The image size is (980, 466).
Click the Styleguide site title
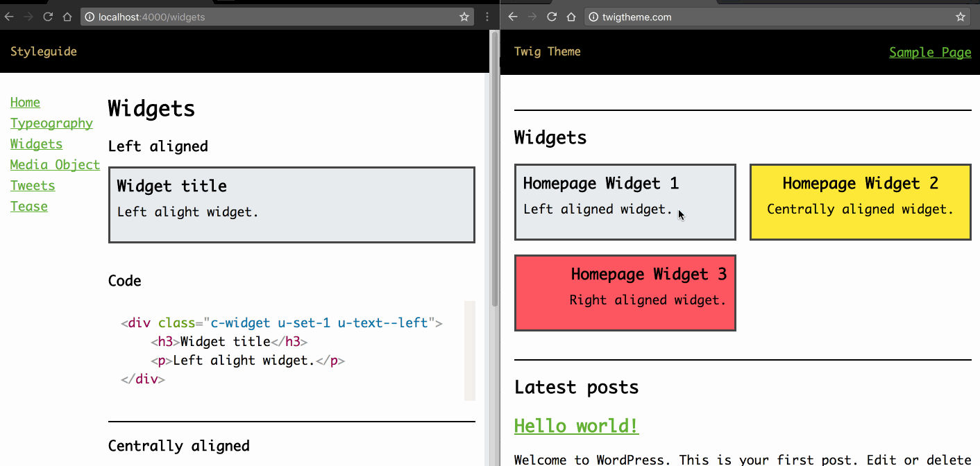tap(44, 51)
